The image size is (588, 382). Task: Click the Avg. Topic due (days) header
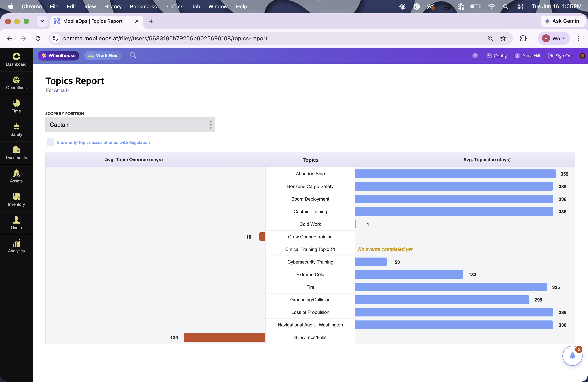[487, 160]
